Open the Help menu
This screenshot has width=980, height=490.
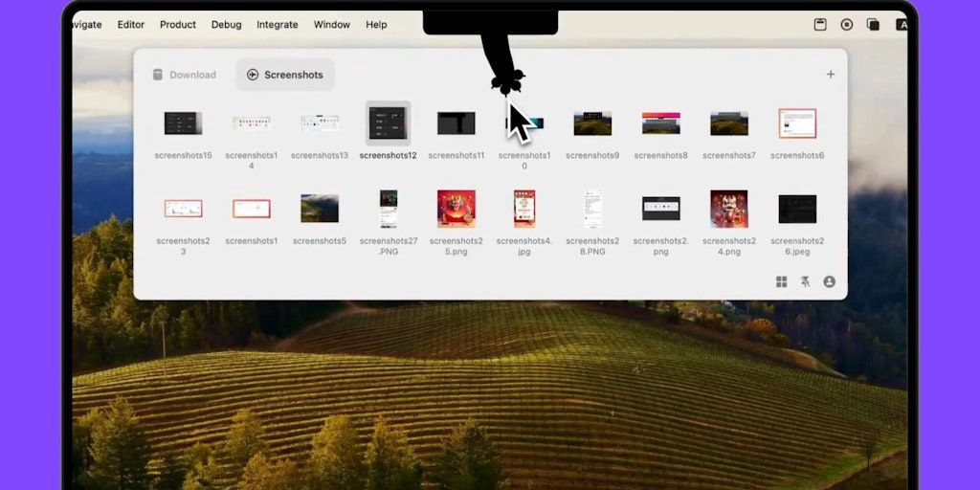coord(376,25)
